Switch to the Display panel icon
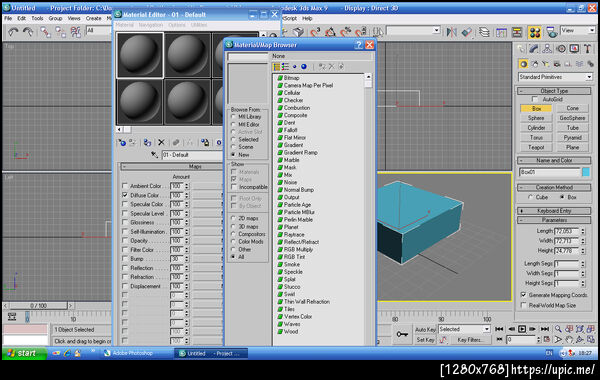 pos(574,49)
